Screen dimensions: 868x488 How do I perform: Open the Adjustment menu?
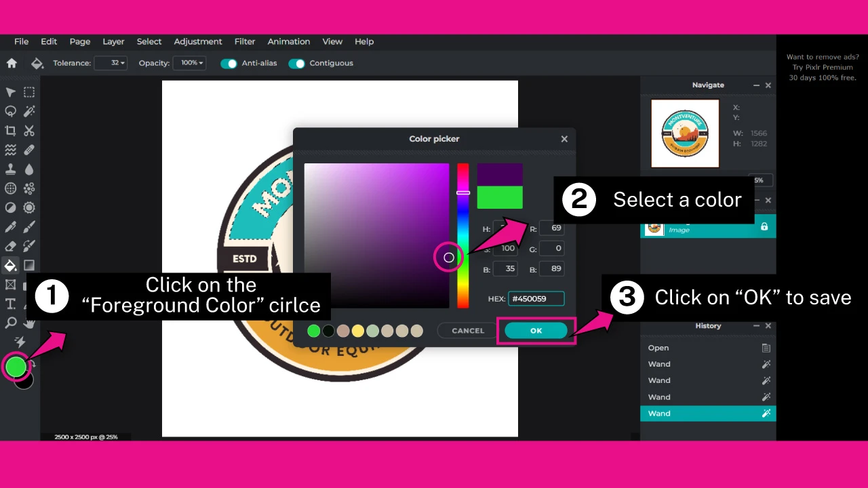tap(198, 41)
